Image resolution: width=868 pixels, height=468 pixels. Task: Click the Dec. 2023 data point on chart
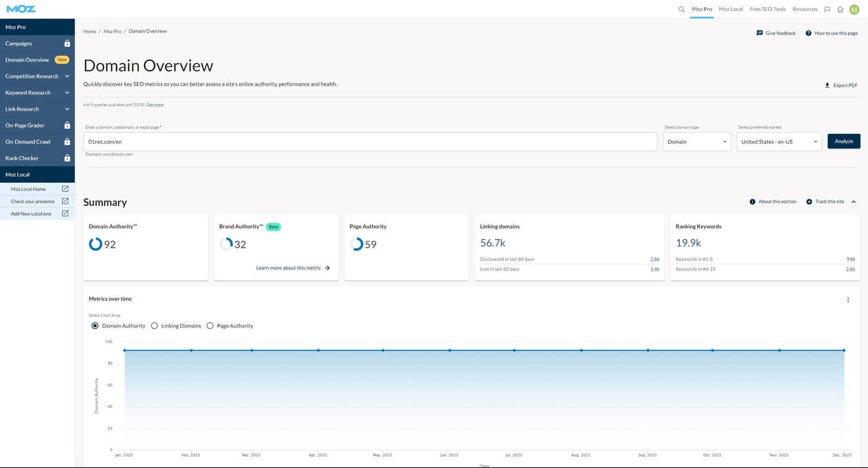coord(844,350)
